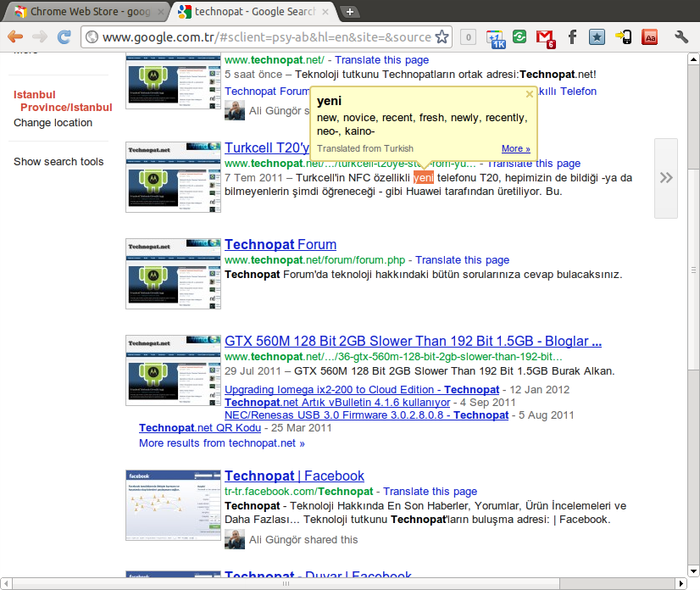This screenshot has height=590, width=700.
Task: Bookmark this page with the star icon
Action: 442,36
